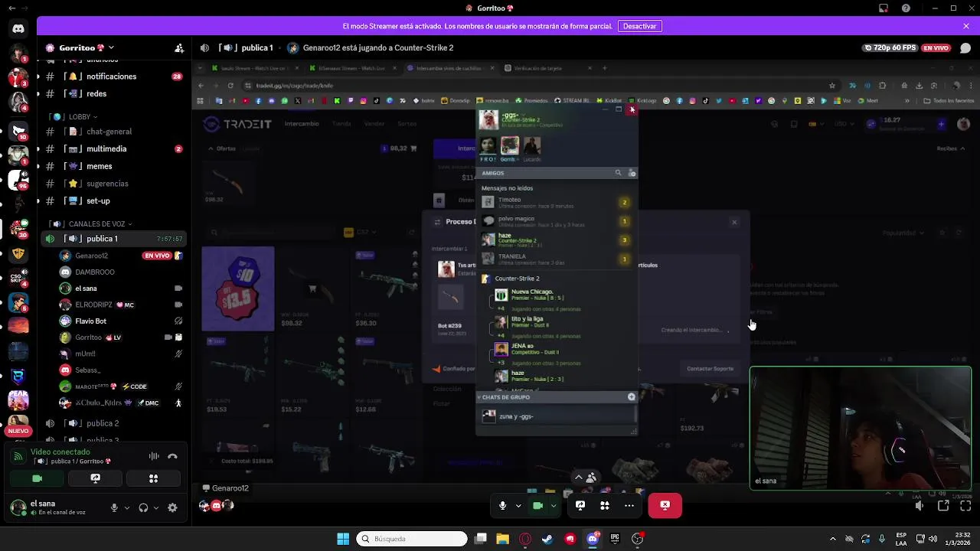This screenshot has width=980, height=551.
Task: Open File Explorer from the taskbar
Action: click(502, 539)
